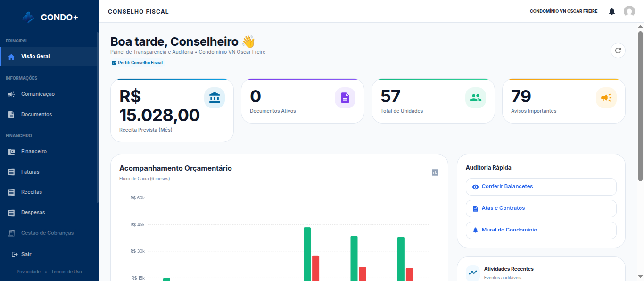Go to the Financeiro section

coord(48,152)
